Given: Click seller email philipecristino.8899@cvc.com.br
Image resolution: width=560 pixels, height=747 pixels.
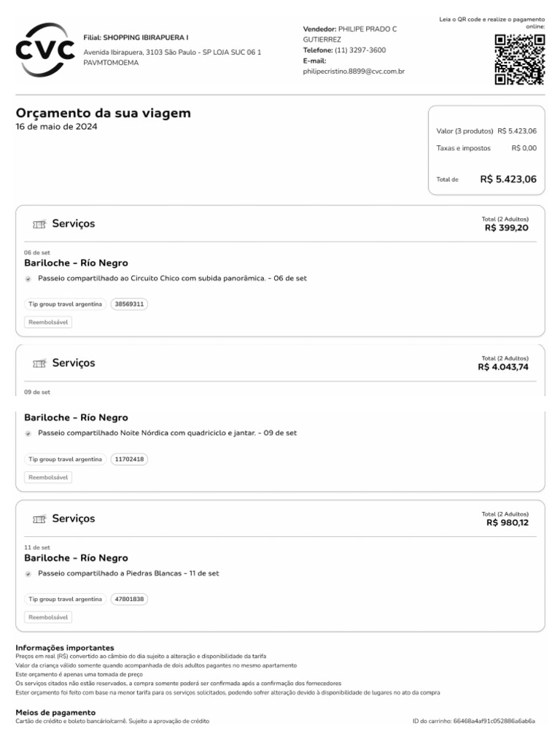Looking at the screenshot, I should pos(354,71).
